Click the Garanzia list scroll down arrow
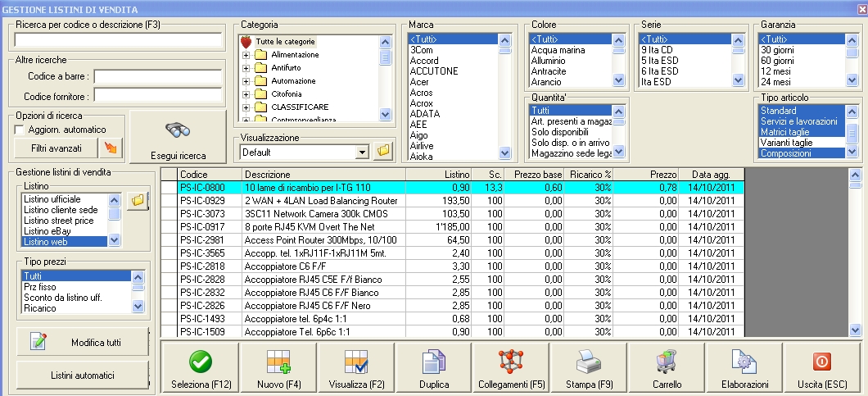The image size is (868, 396). (x=852, y=81)
